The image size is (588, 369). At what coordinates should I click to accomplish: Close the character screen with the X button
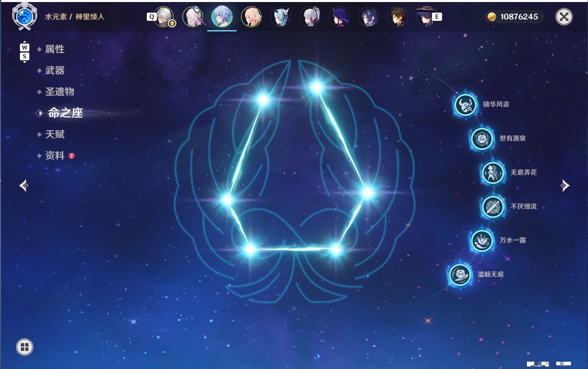pyautogui.click(x=564, y=17)
